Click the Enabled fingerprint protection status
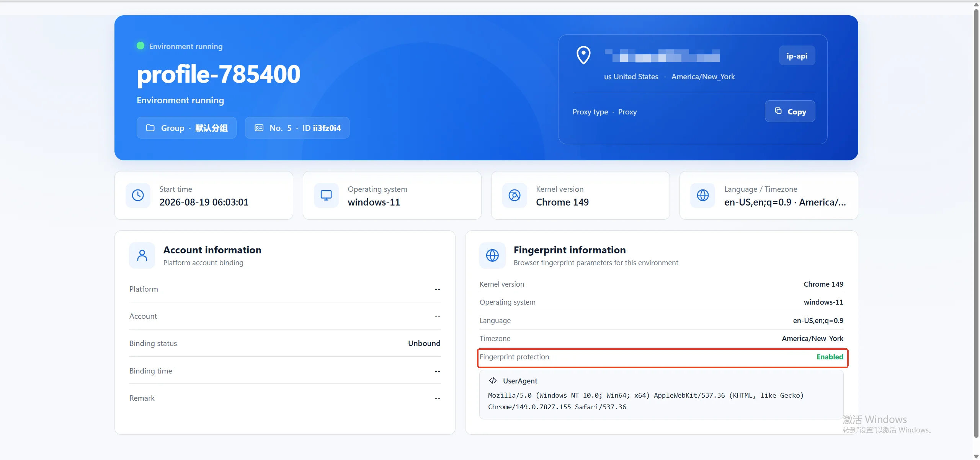The image size is (980, 460). click(830, 357)
